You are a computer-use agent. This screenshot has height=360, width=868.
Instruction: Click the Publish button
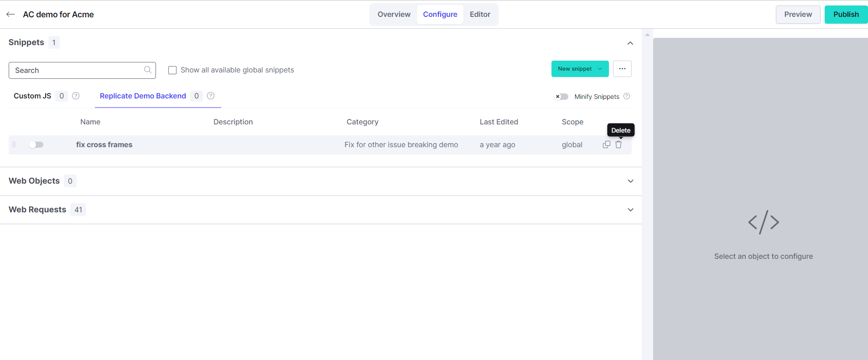846,15
